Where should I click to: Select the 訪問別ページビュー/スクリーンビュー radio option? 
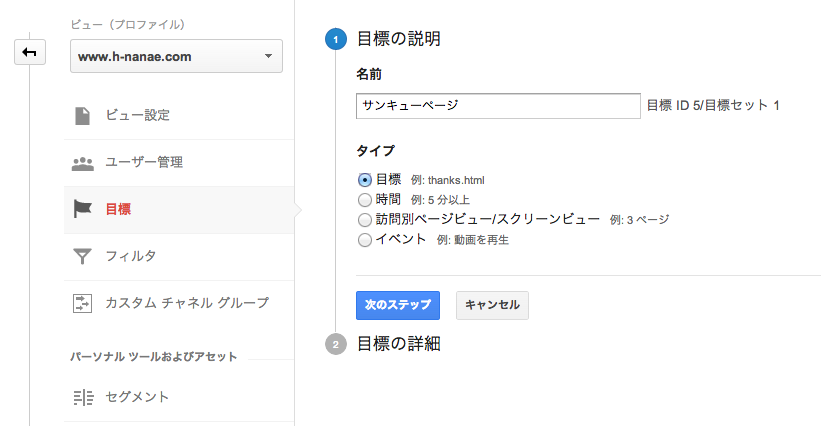click(x=364, y=220)
